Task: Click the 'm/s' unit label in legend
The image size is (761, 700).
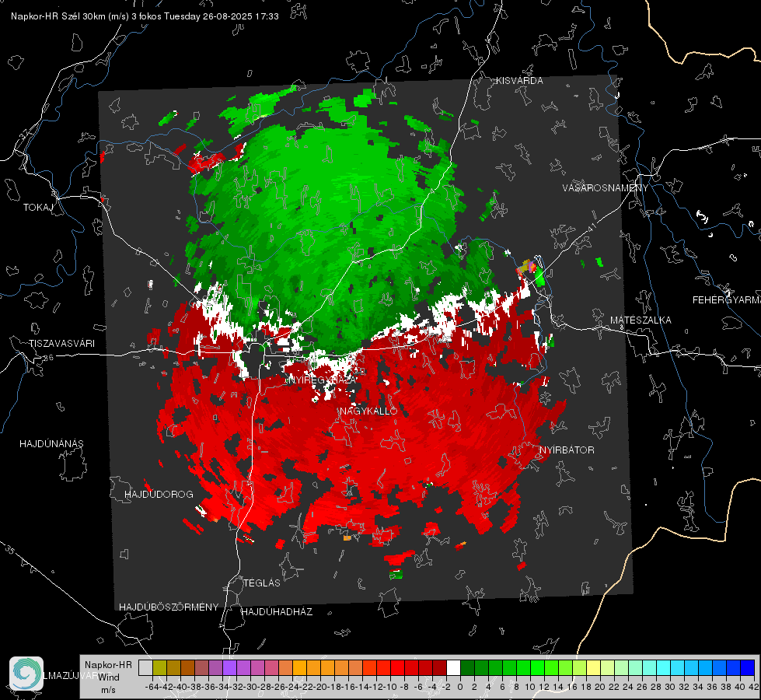Action: click(x=108, y=690)
